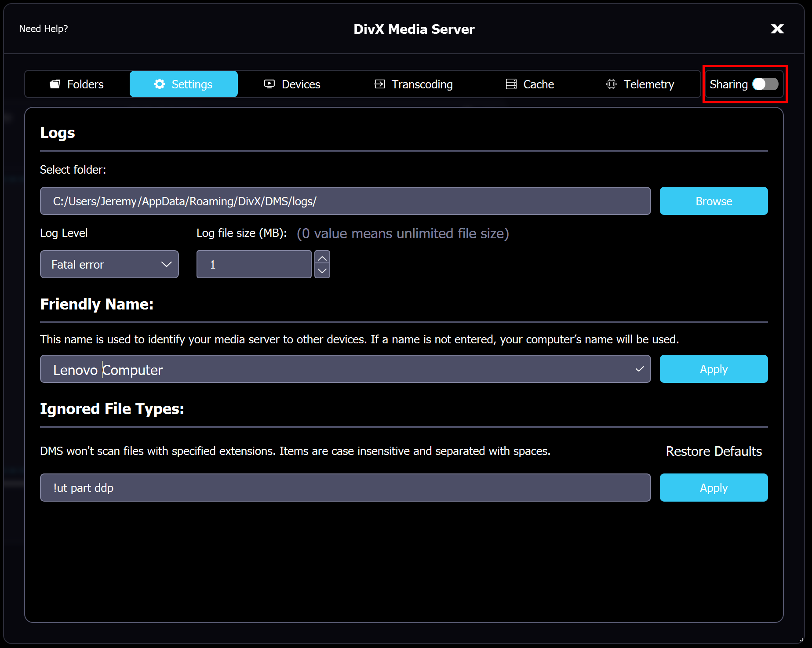This screenshot has width=812, height=648.
Task: Open the Folders tab
Action: coord(77,84)
